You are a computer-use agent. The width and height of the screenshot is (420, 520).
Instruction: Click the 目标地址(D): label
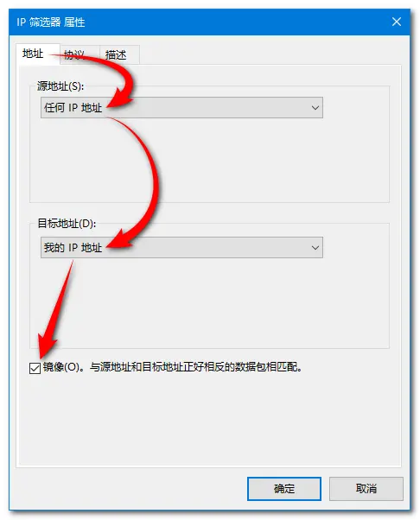click(67, 223)
